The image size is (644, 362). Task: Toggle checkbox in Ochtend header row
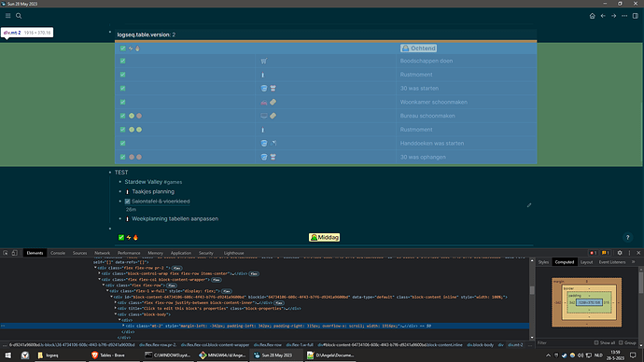click(123, 49)
